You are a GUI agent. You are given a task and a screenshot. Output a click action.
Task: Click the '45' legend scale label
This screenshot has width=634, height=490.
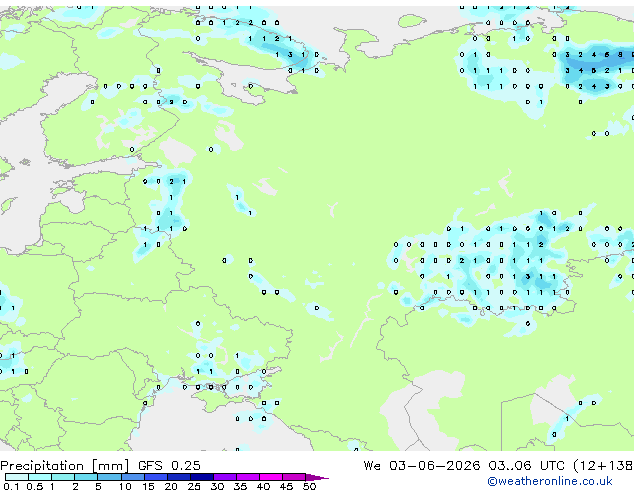click(x=286, y=486)
